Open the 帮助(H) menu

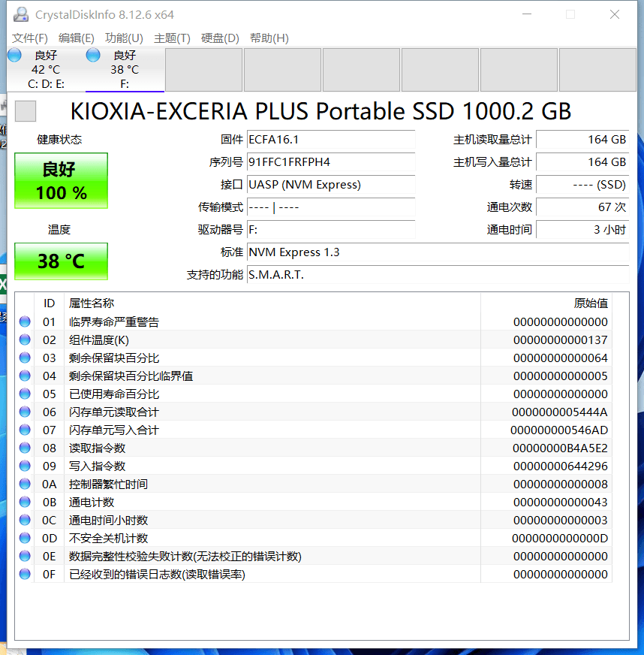269,38
